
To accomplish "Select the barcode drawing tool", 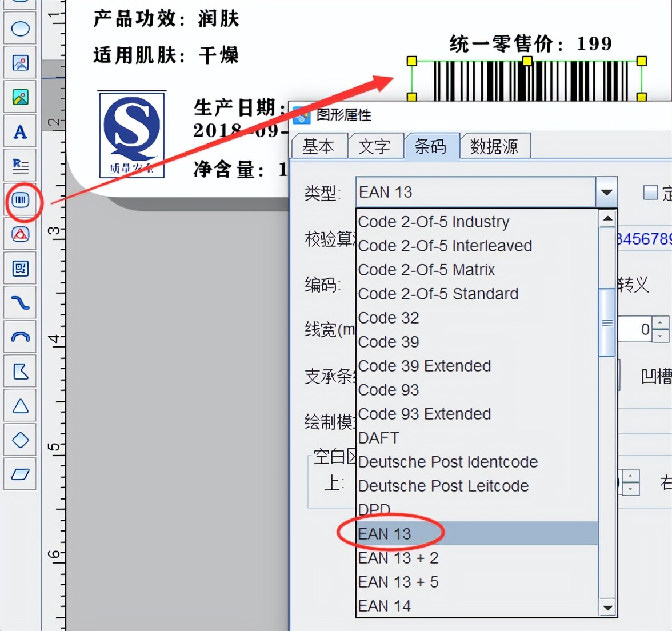I will (20, 200).
